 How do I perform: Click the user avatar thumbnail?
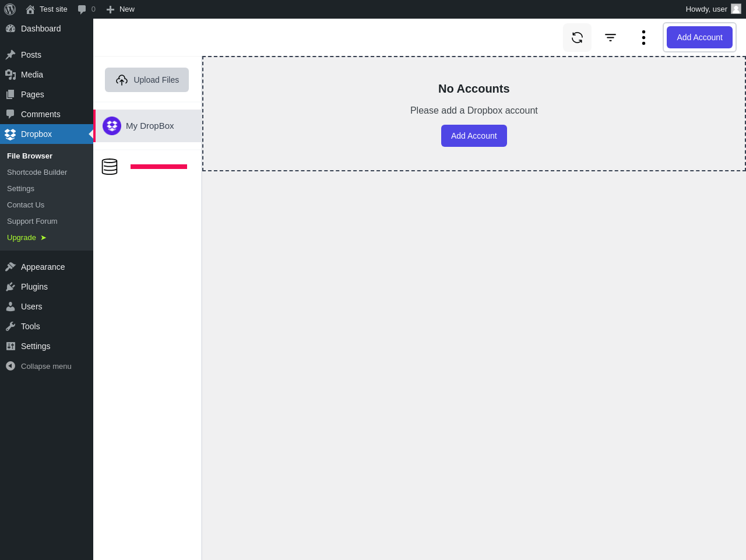pos(736,9)
